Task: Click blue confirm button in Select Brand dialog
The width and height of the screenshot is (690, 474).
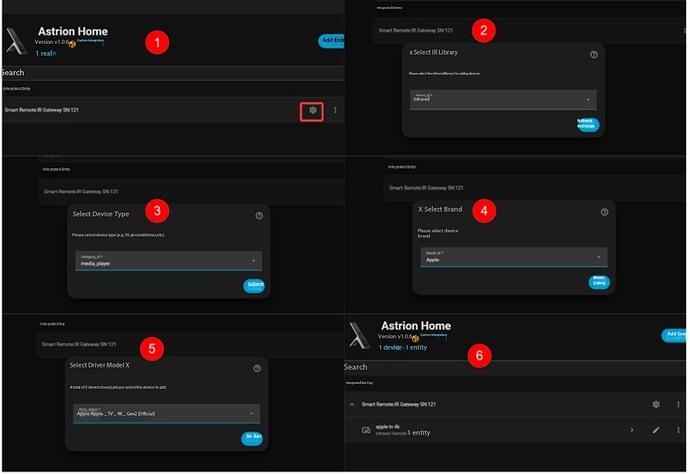Action: [598, 282]
